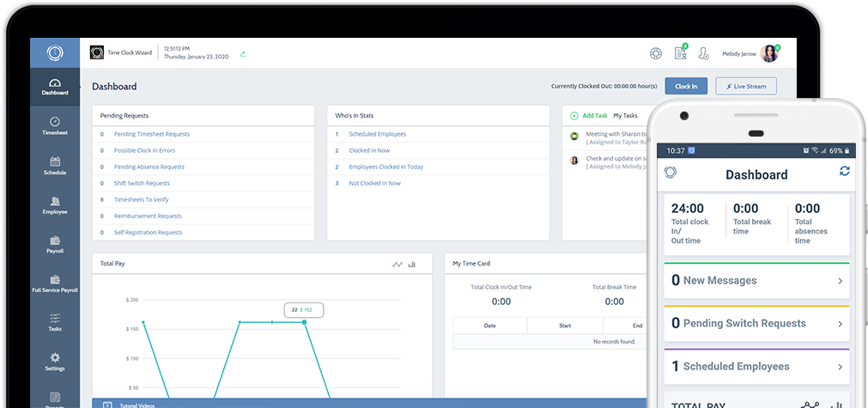Select the My Tasks tab
The image size is (868, 408).
(x=626, y=116)
